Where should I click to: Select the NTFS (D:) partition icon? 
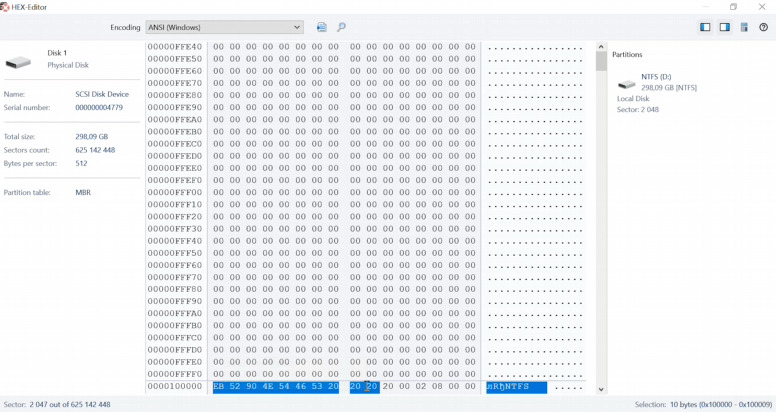tap(627, 84)
